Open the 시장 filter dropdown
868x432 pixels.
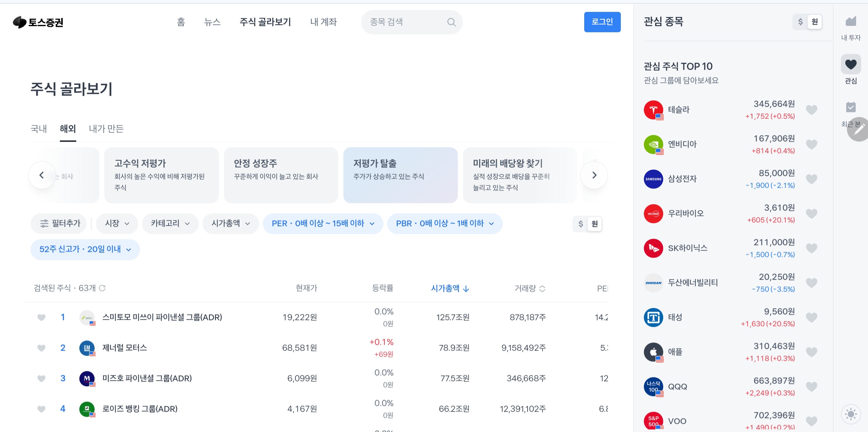[117, 223]
